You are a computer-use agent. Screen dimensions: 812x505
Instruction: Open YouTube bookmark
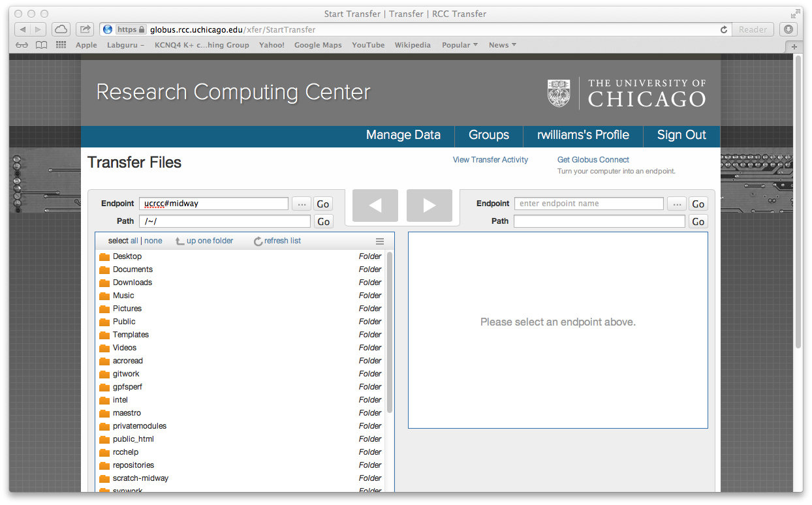click(368, 45)
